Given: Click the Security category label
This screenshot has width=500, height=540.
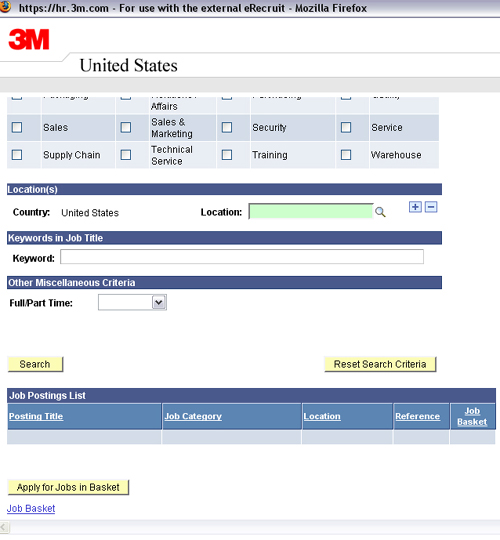Looking at the screenshot, I should point(269,127).
